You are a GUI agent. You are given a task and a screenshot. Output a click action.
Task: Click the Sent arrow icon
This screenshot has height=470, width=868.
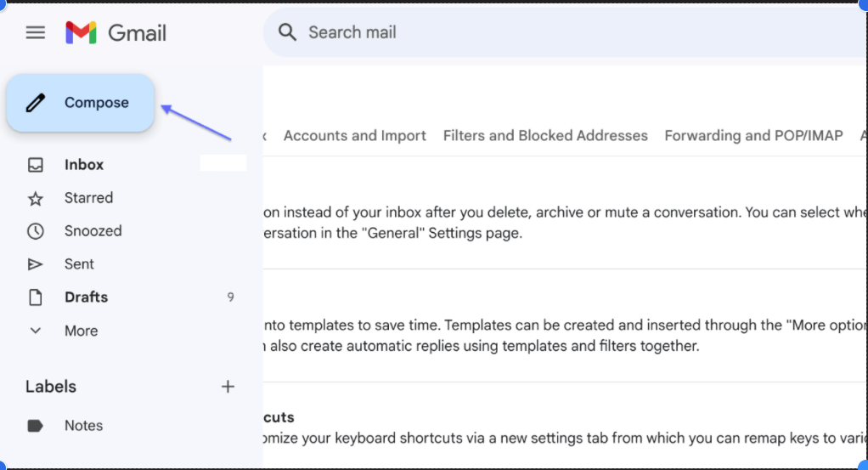click(x=36, y=264)
